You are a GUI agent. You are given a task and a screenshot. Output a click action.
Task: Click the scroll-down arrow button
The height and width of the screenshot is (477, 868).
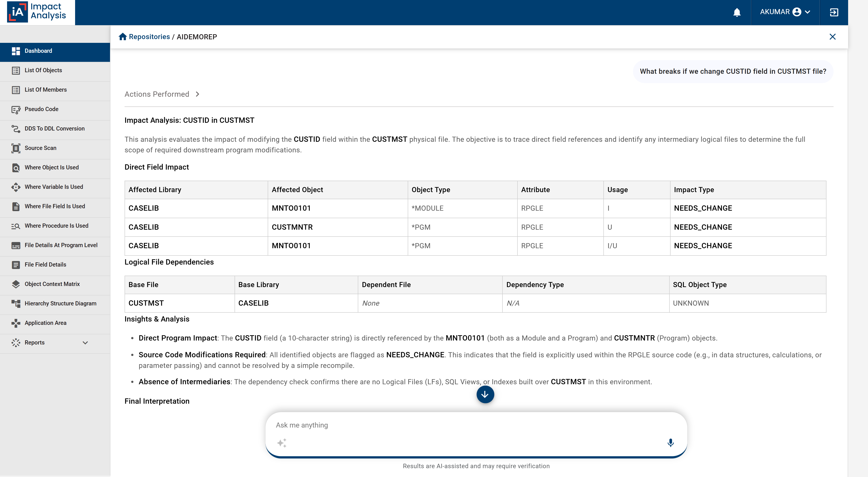(x=485, y=394)
